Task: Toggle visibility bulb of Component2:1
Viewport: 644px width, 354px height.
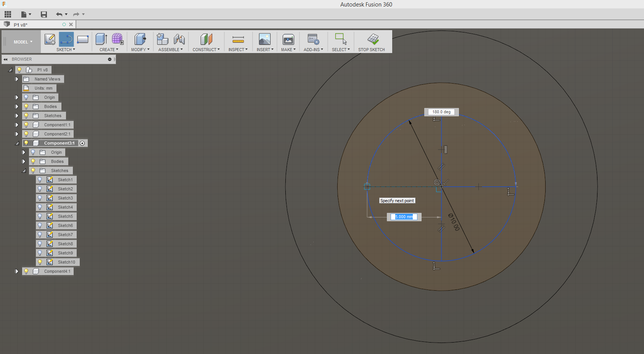Action: (x=26, y=134)
